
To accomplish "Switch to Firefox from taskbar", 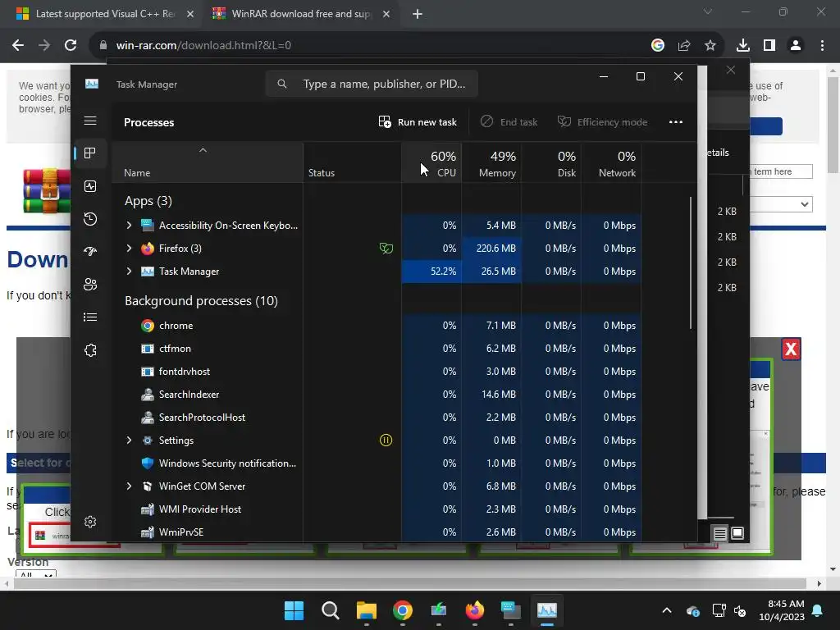I will pos(475,610).
